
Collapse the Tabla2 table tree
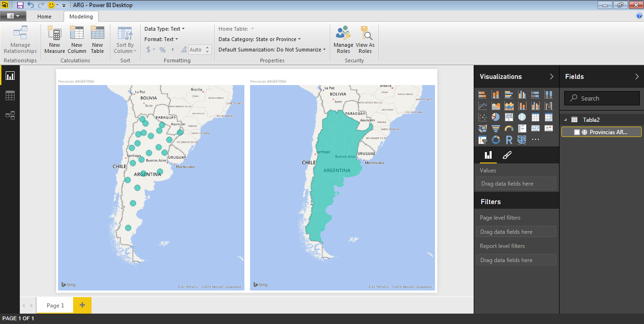(x=565, y=119)
